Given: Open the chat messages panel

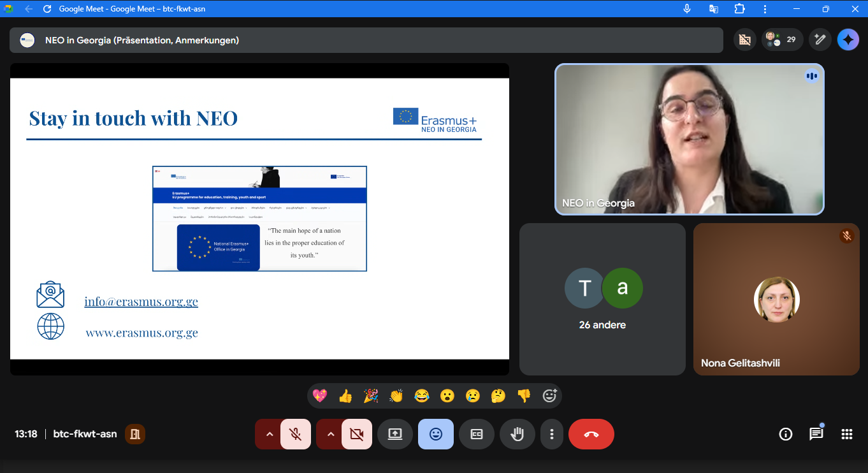Looking at the screenshot, I should pos(816,434).
